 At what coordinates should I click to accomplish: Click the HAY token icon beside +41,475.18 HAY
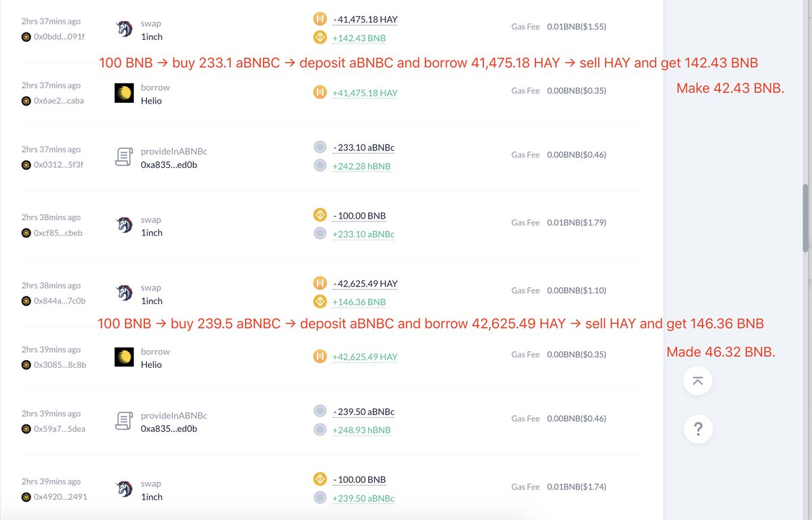tap(320, 92)
